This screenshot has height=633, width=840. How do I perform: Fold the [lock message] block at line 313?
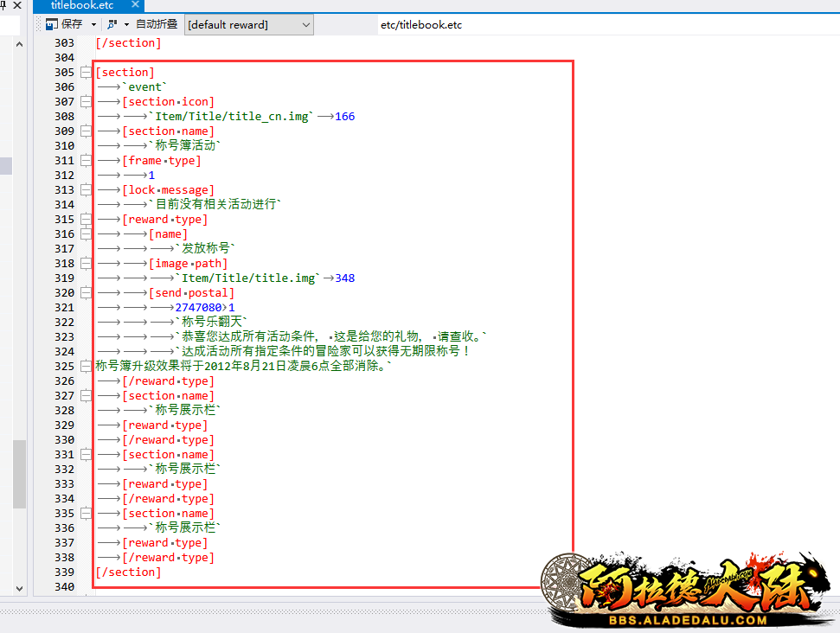(x=86, y=190)
